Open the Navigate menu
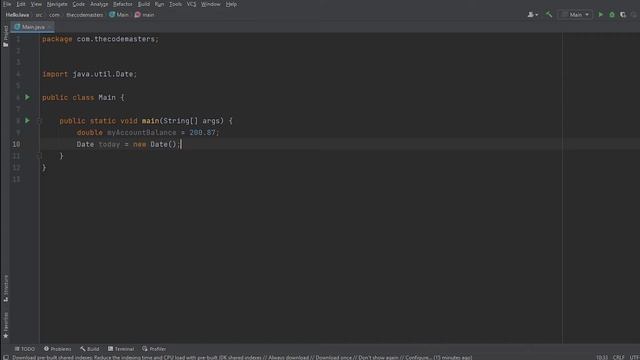Viewport: 640px width, 360px height. [57, 4]
